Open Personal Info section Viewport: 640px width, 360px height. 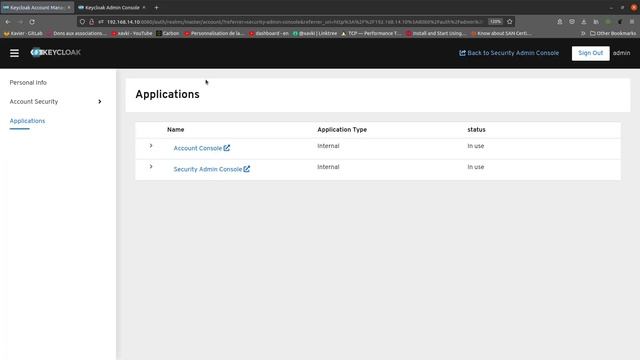[28, 82]
